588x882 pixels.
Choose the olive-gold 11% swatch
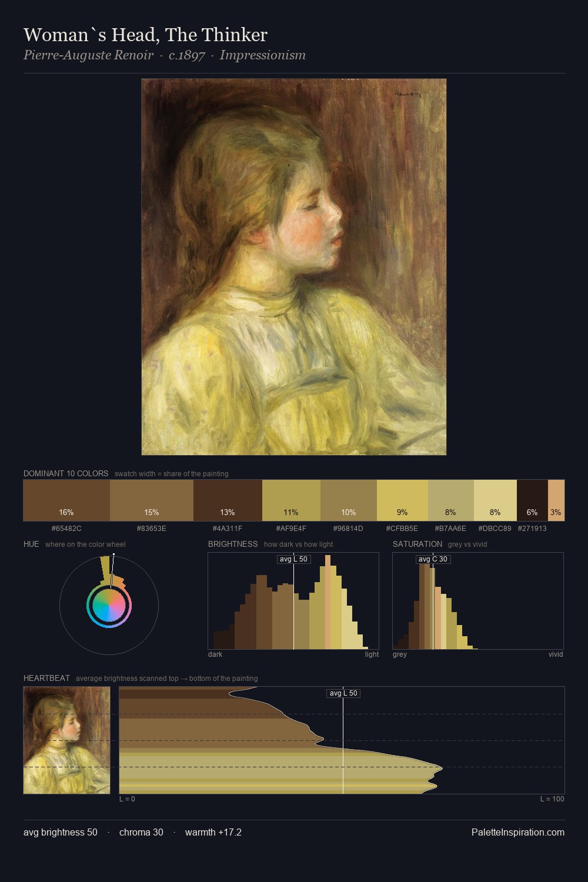coord(291,500)
